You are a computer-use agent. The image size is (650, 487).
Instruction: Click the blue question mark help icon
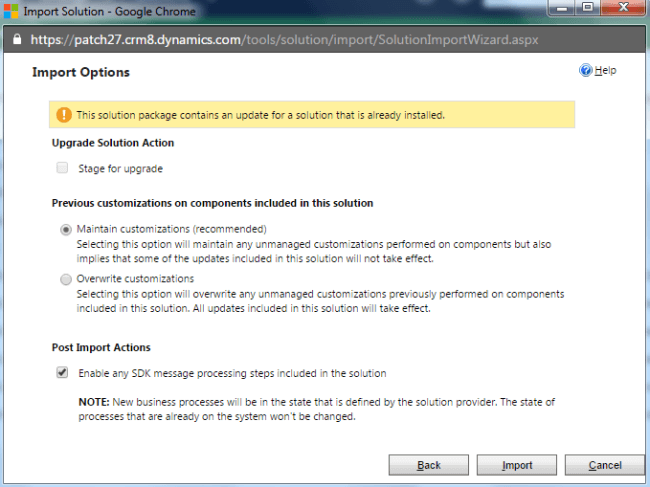click(x=585, y=71)
